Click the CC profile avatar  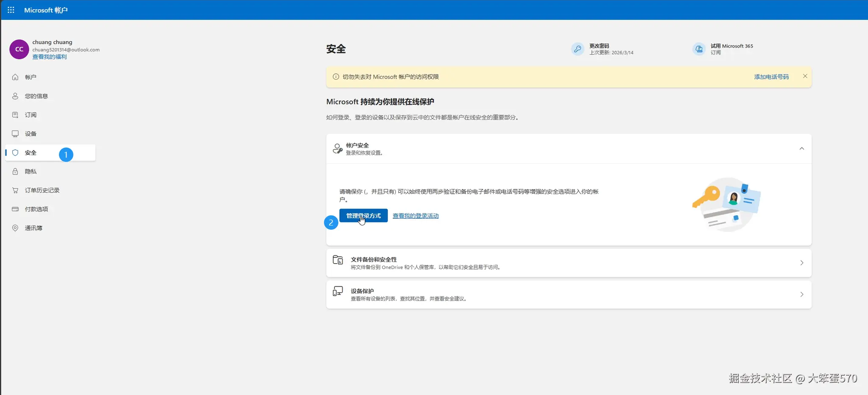click(x=19, y=49)
